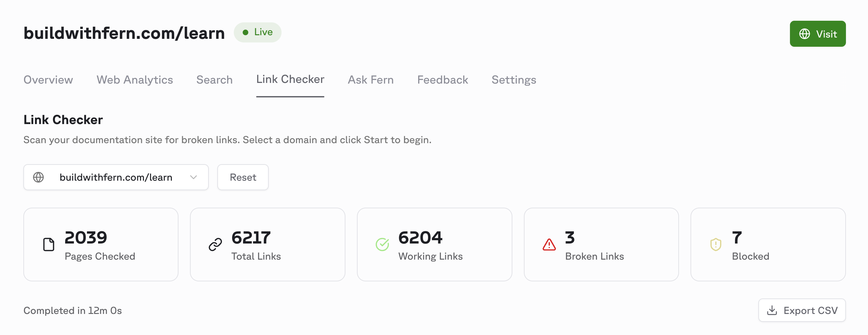Open the Ask Fern tab

(x=370, y=80)
